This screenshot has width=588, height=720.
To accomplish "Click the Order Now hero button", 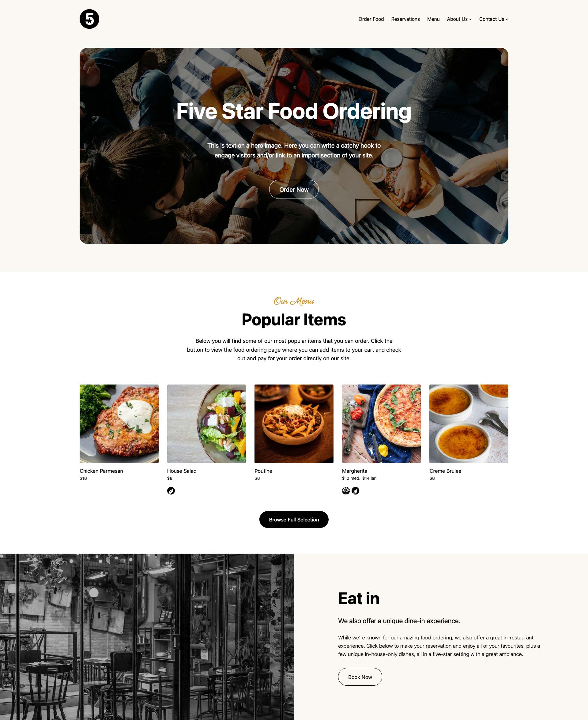I will coord(293,189).
